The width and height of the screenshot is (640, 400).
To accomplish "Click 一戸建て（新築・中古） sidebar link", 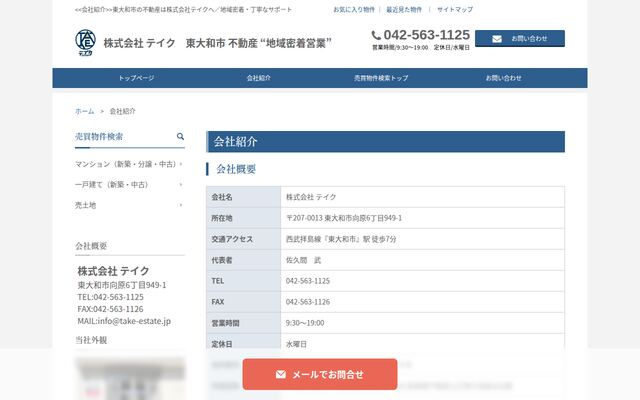I will click(111, 184).
